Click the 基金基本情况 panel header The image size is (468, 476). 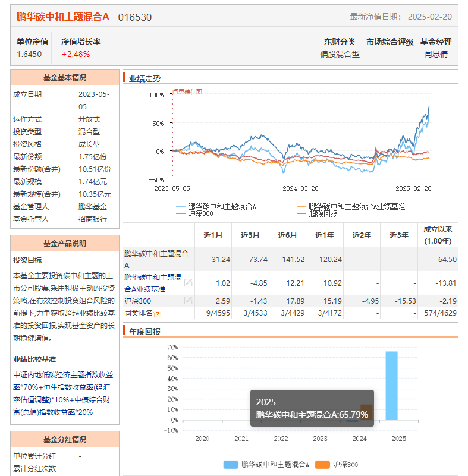pos(65,77)
